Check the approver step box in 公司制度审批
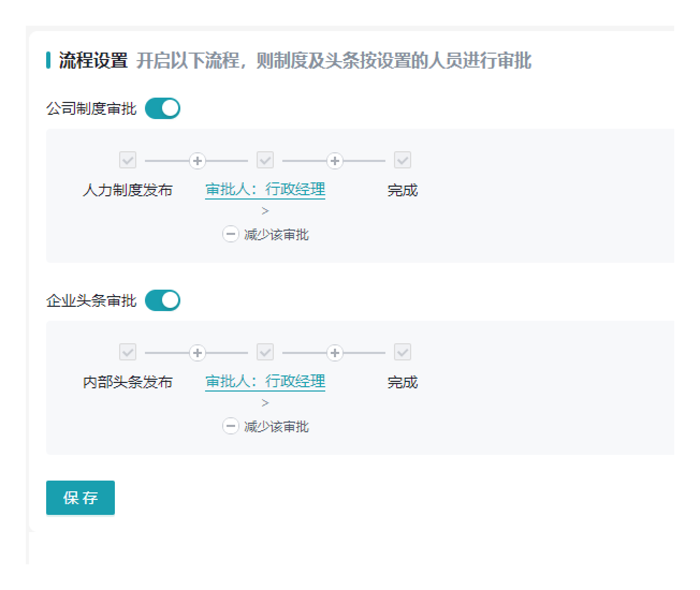This screenshot has height=590, width=700. (265, 160)
